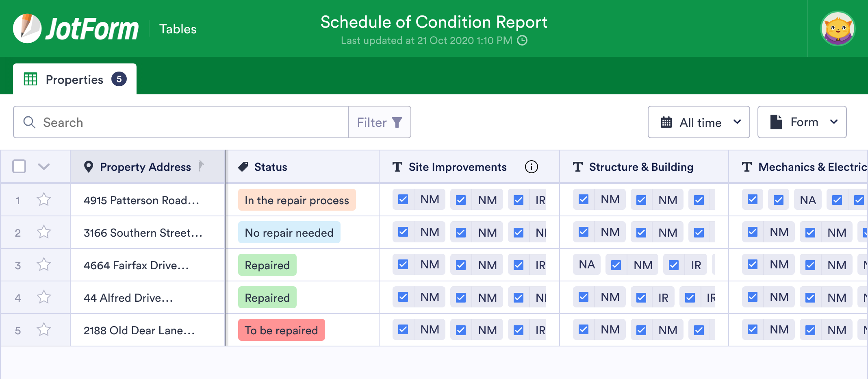Click the Status tag icon
Viewport: 868px width, 379px height.
(x=243, y=166)
